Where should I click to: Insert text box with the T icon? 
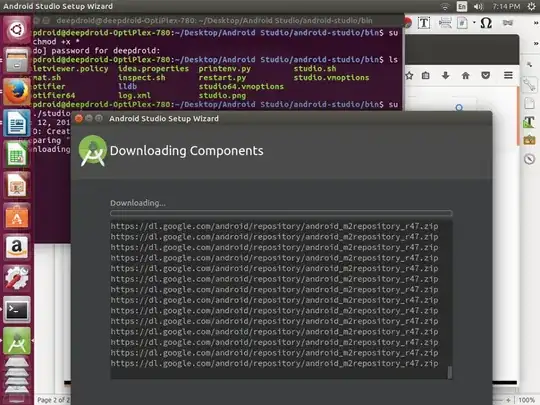(x=424, y=23)
